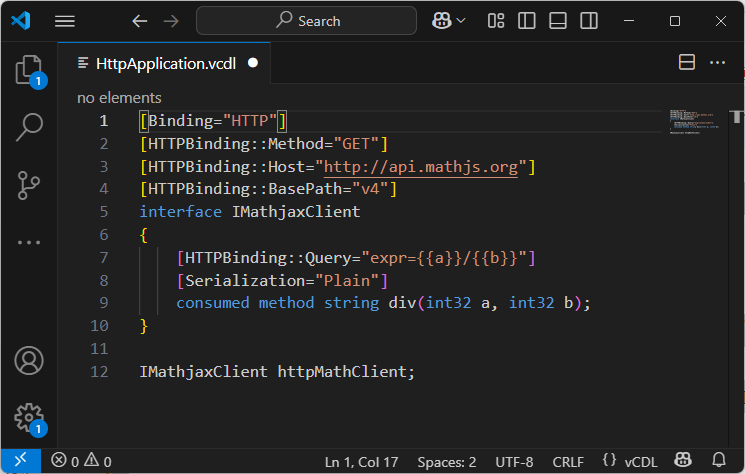
Task: Click the unsaved dot on HttpApplication.vcdl tab
Action: tap(253, 63)
